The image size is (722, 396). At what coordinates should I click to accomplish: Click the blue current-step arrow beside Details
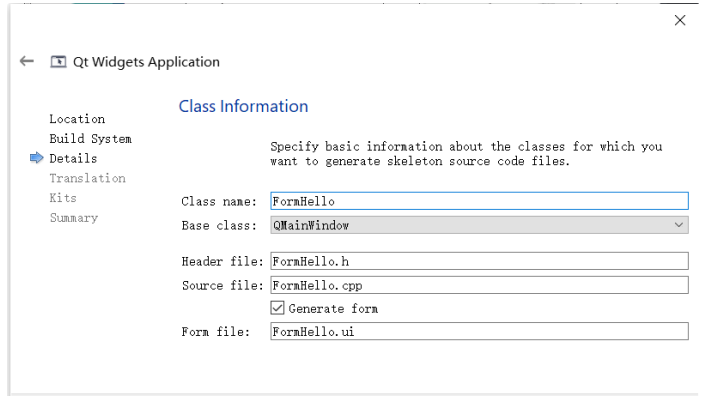click(x=36, y=158)
